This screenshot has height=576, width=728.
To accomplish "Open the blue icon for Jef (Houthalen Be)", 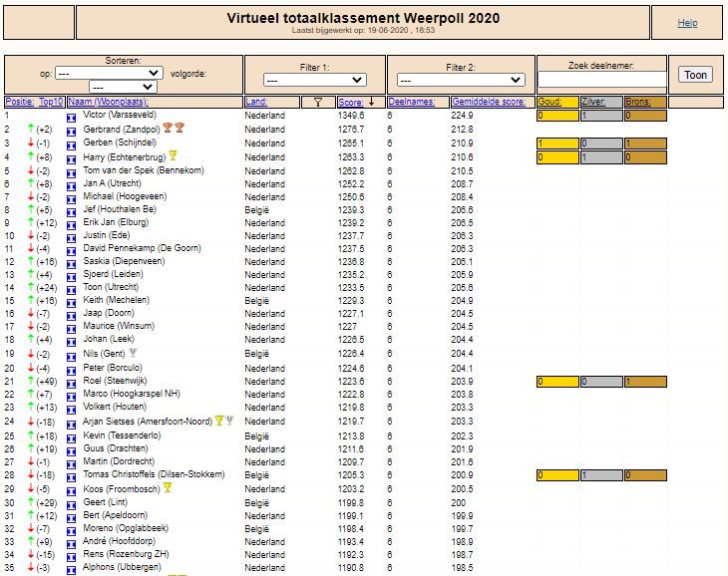I will tap(71, 212).
